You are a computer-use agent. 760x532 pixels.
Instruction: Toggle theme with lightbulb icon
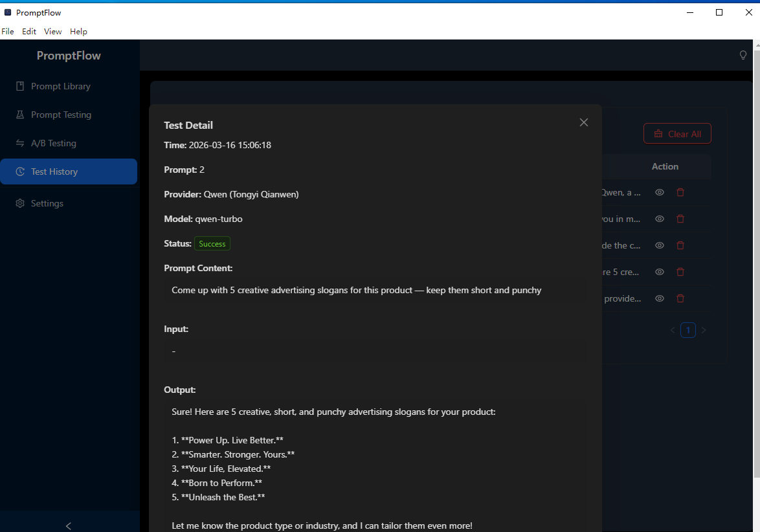click(743, 55)
